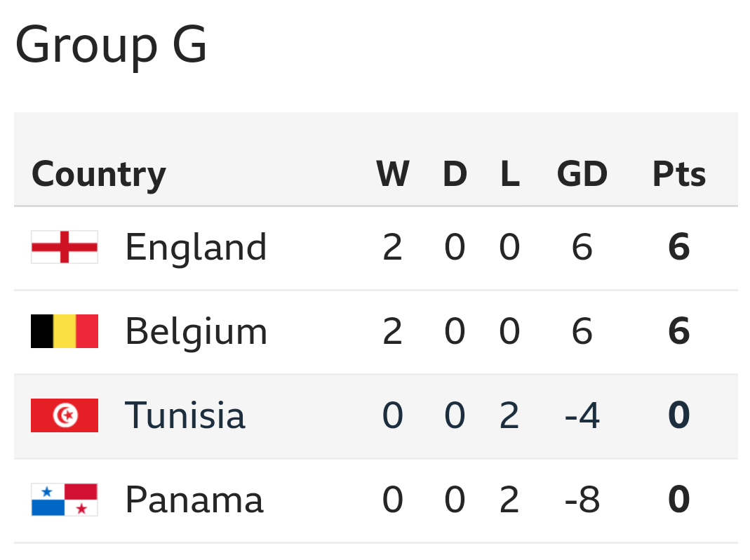Click the Pts column header
This screenshot has height=560, width=750.
point(679,174)
